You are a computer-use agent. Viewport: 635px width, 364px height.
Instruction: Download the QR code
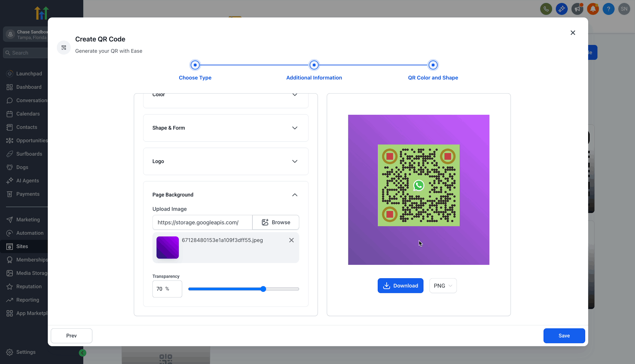click(400, 286)
